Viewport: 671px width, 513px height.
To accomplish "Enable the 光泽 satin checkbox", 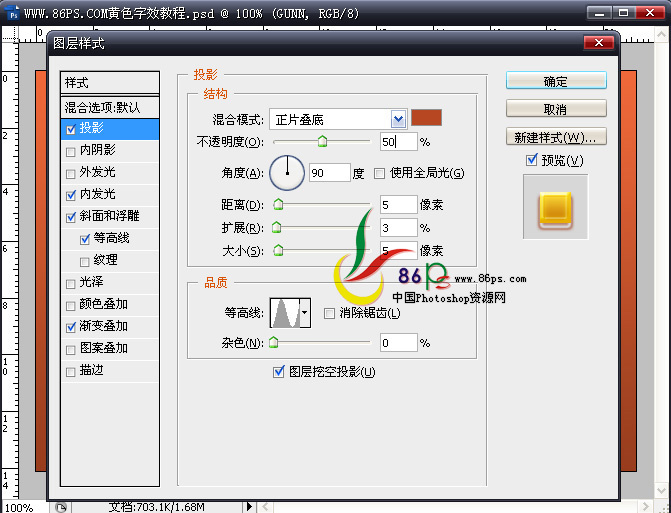I will coord(71,284).
